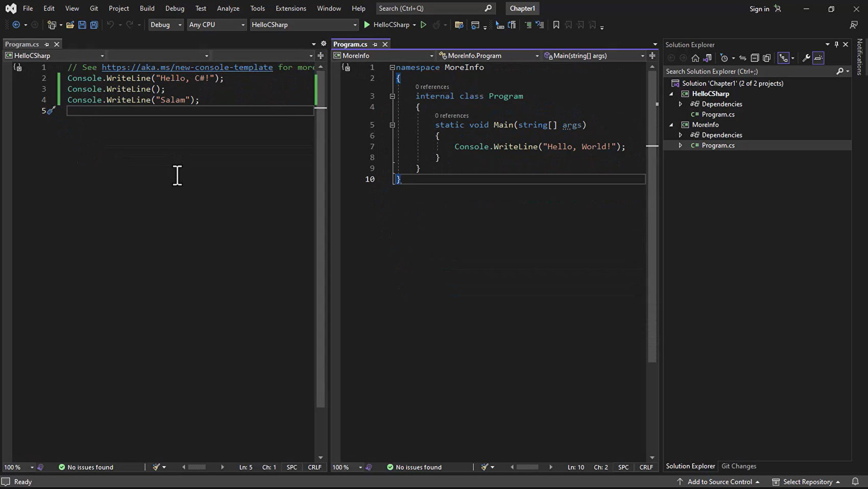This screenshot has height=489, width=868.
Task: Click Switch Views icon in Solution Explorer
Action: 707,58
